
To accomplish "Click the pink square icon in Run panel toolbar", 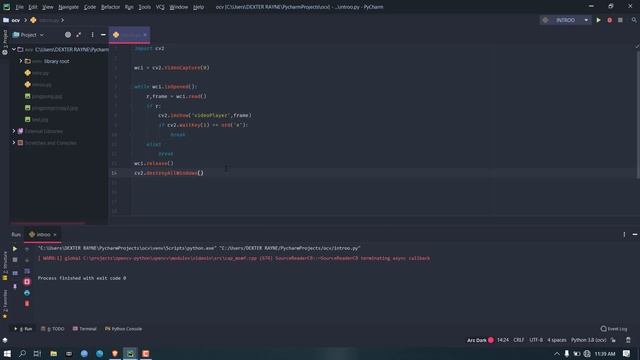I will coord(27,282).
